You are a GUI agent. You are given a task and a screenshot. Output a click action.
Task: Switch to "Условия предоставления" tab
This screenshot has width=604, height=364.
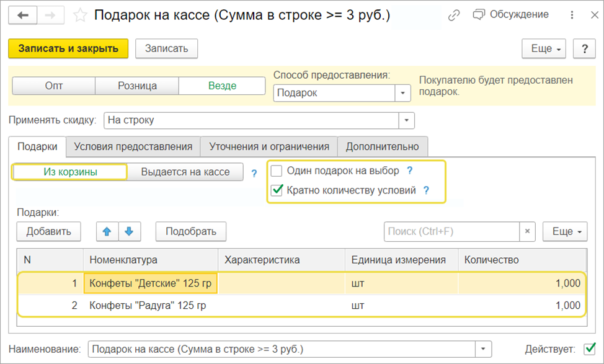[x=133, y=146]
